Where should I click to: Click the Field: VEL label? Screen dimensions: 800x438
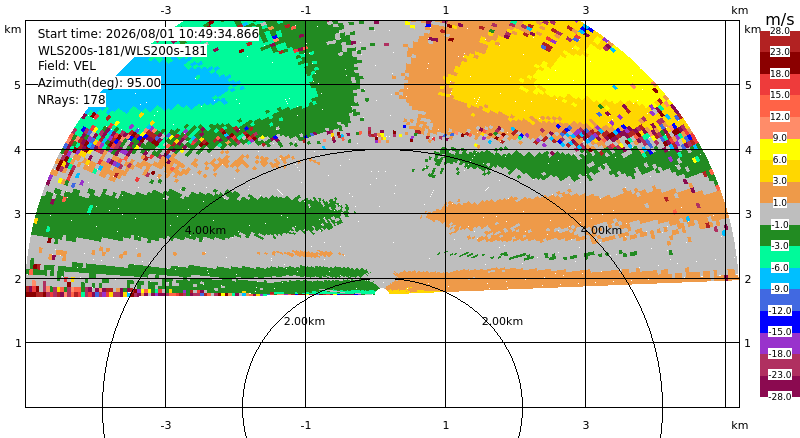coord(67,66)
